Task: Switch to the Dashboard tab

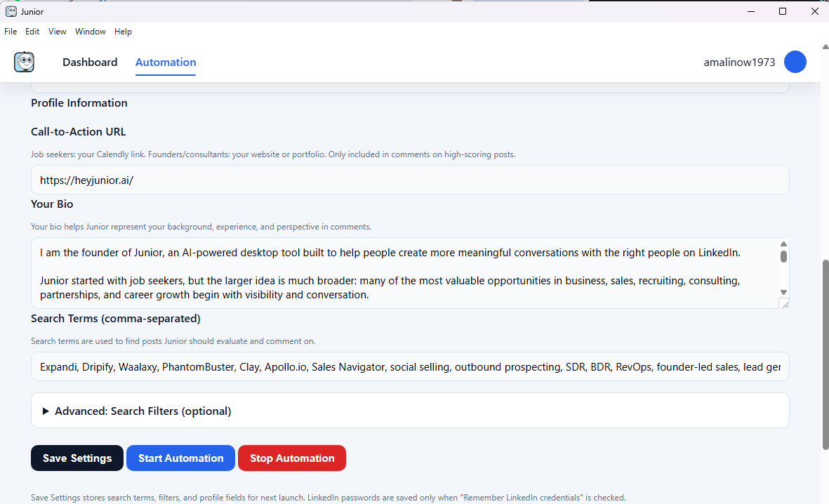Action: (x=90, y=62)
